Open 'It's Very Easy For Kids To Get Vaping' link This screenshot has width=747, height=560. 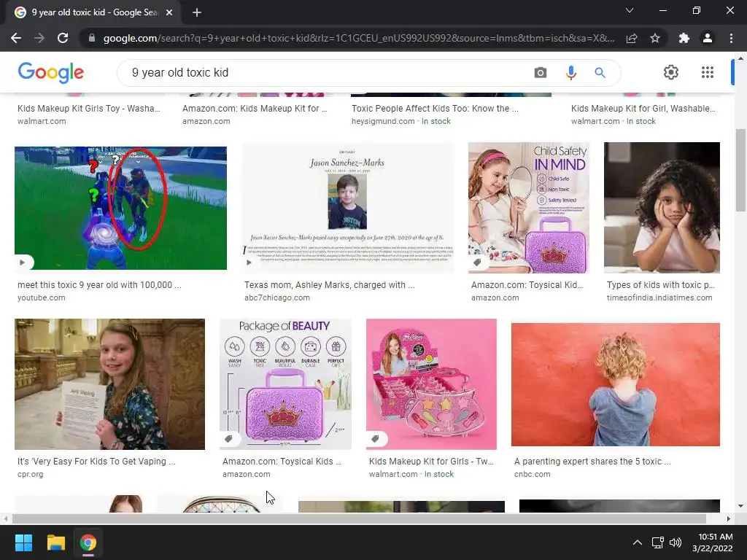96,462
